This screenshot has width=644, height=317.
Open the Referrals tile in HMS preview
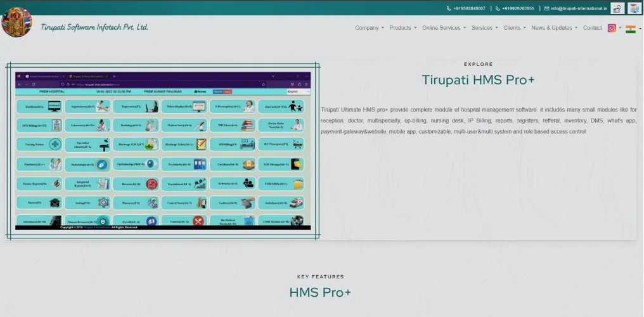(233, 183)
